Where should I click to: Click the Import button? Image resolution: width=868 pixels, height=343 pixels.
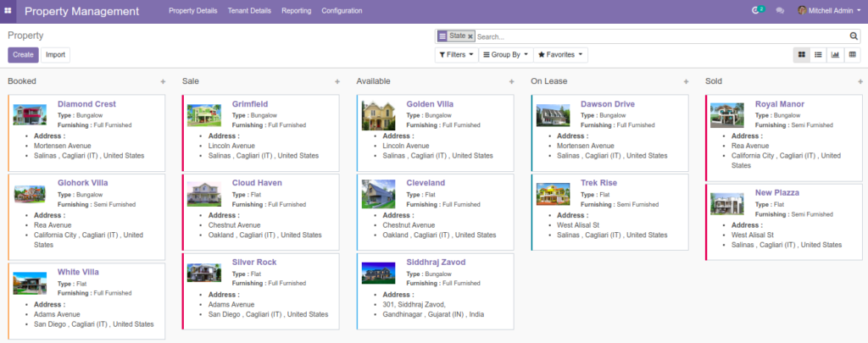point(55,55)
